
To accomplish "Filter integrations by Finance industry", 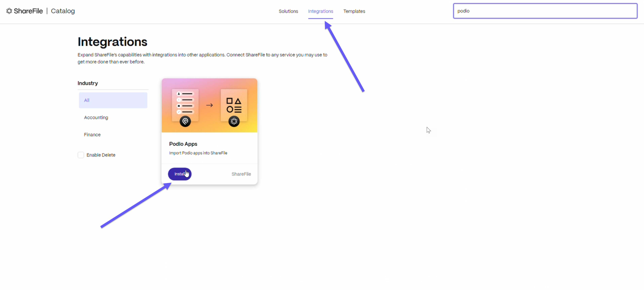I will [92, 135].
